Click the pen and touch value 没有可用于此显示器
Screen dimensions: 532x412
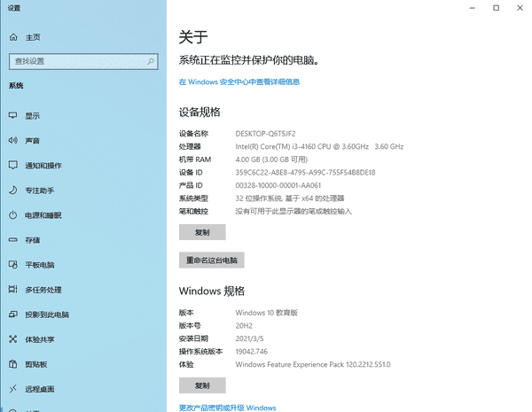[x=293, y=211]
